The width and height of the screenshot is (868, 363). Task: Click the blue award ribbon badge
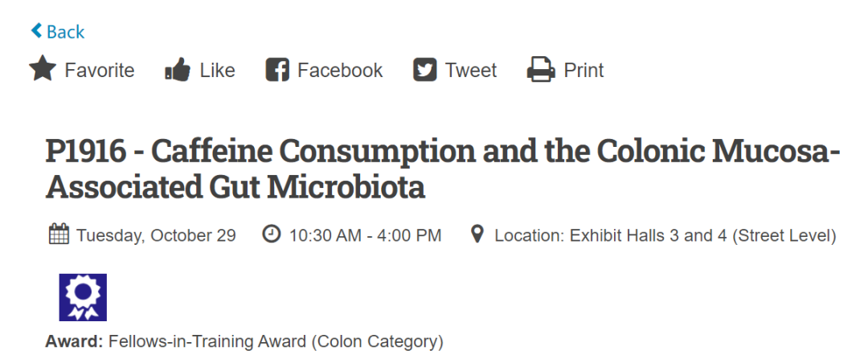[x=83, y=297]
